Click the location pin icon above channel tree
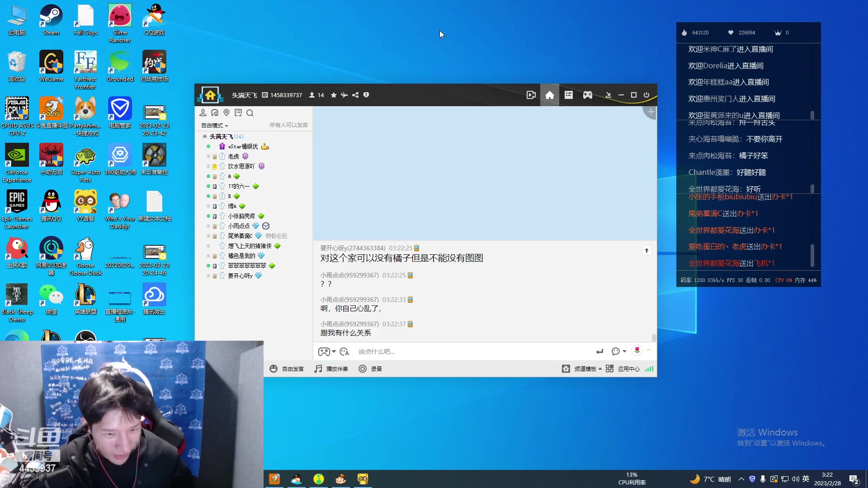 pyautogui.click(x=226, y=113)
